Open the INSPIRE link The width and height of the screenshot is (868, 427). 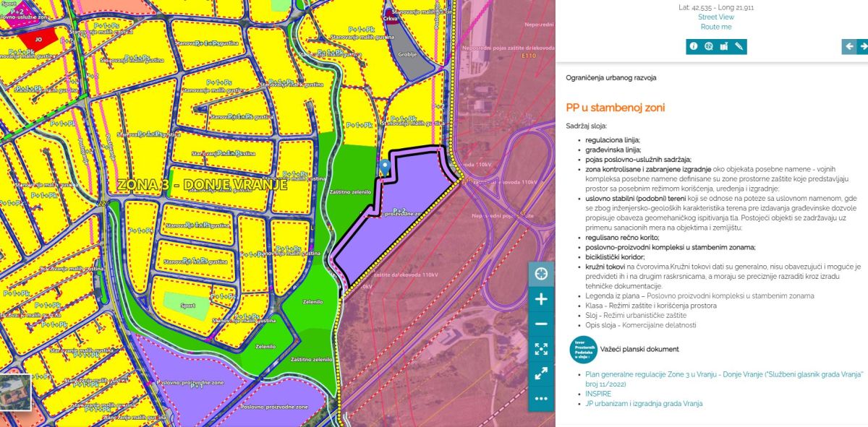pos(598,394)
